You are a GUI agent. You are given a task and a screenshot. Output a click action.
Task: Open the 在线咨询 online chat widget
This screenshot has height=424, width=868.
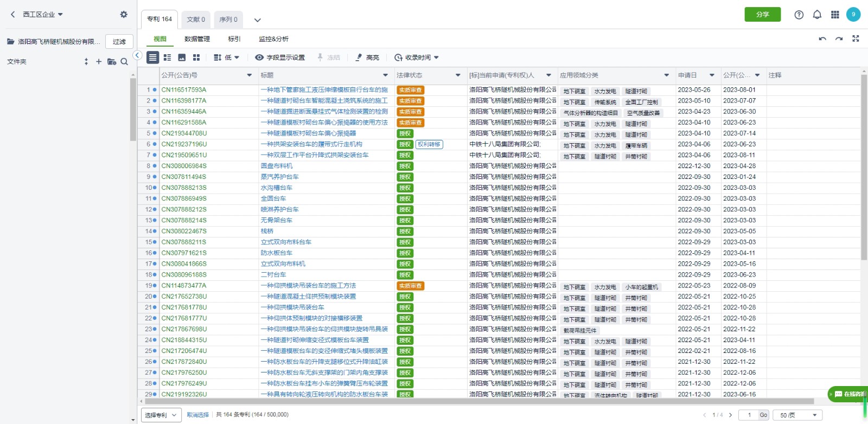(847, 394)
